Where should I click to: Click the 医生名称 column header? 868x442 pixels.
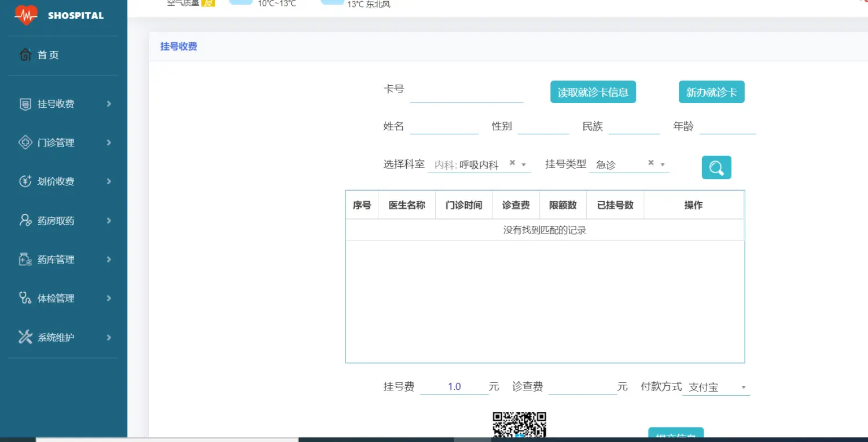[x=407, y=205]
